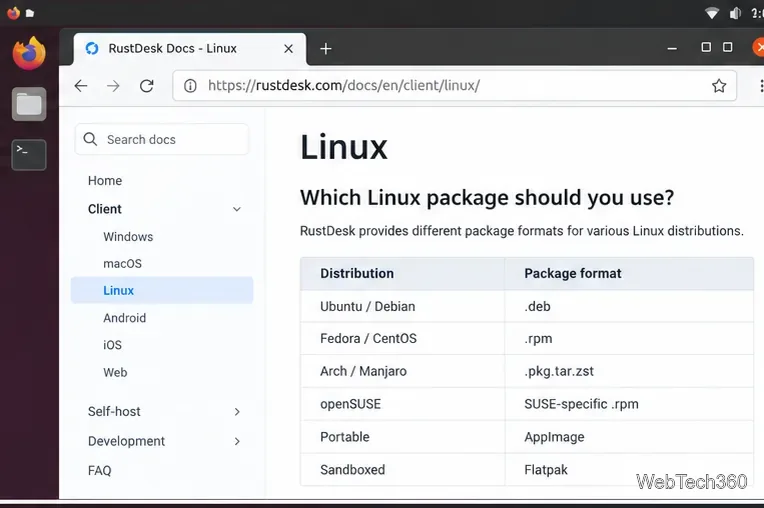This screenshot has height=508, width=764.
Task: Go to the Windows client page
Action: pyautogui.click(x=128, y=237)
